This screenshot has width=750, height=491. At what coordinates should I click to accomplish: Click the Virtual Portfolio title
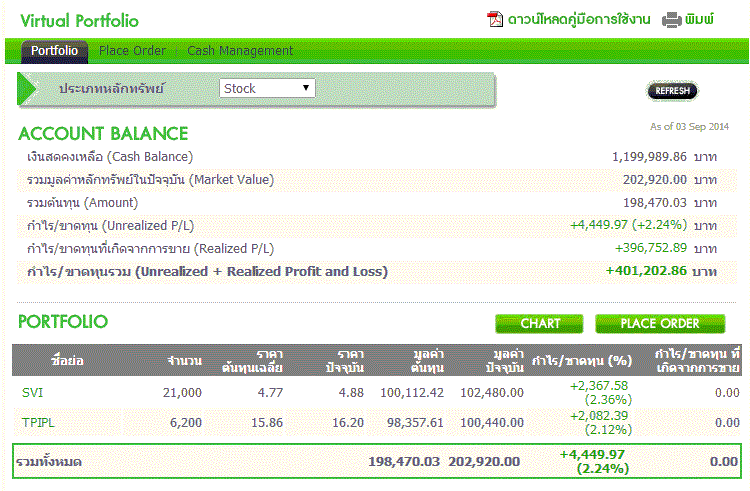coord(79,21)
